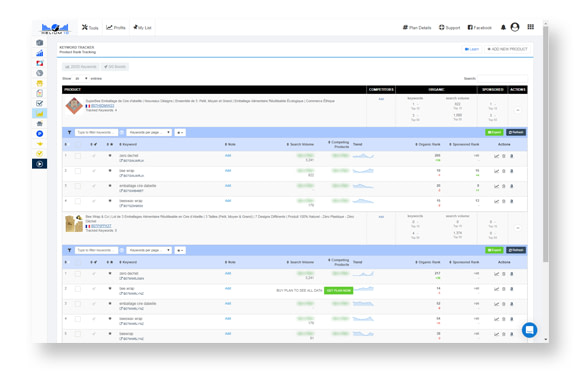Screen dimensions: 579x375
Task: Open the Show entries count dropdown
Action: click(81, 78)
